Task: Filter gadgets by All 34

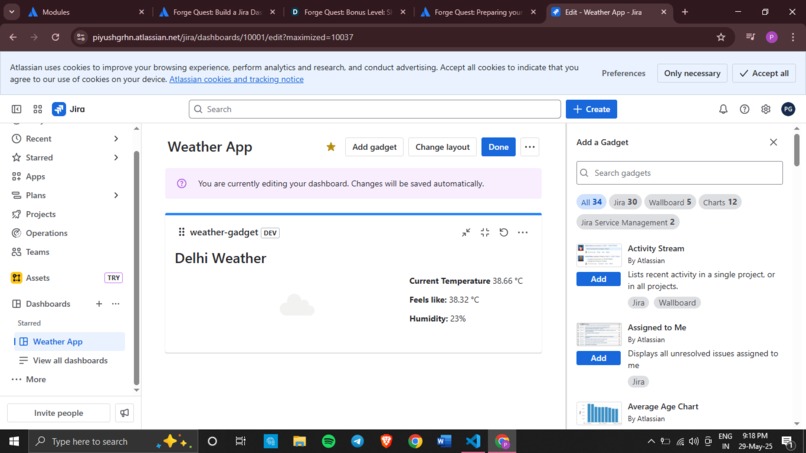Action: click(x=591, y=202)
